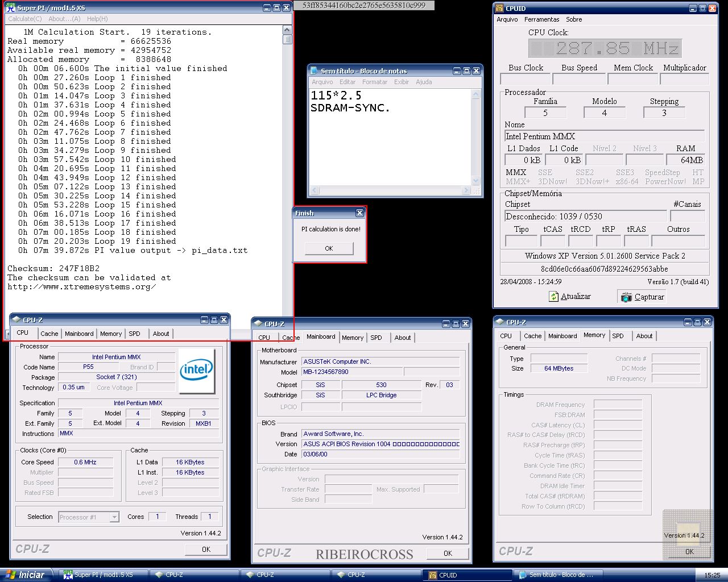Image resolution: width=728 pixels, height=582 pixels.
Task: Click the 16 KBytes L1 Data value
Action: tap(190, 462)
